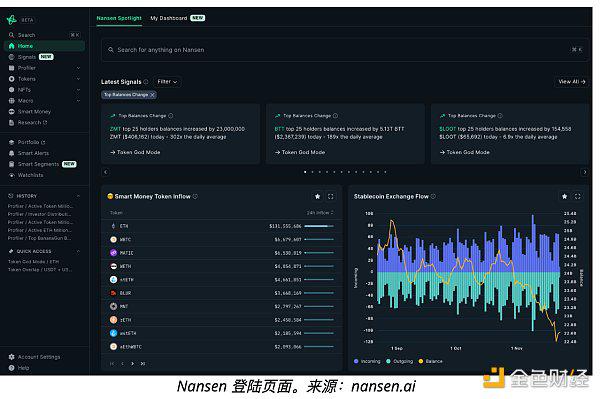Go to previous page of inflow table
Image resolution: width=600 pixels, height=399 pixels.
tap(122, 364)
